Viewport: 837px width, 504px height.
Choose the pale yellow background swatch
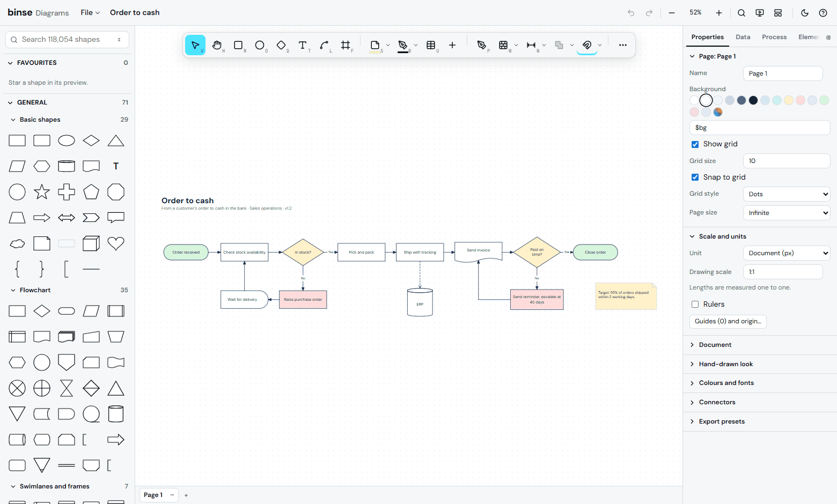click(x=789, y=100)
